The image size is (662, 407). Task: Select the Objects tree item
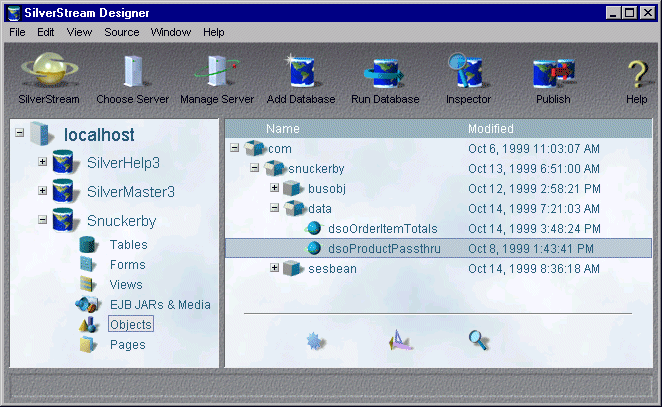click(131, 324)
